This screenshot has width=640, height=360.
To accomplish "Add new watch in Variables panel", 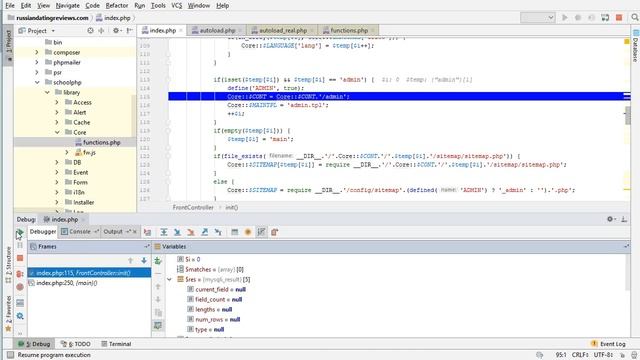I will point(158,260).
